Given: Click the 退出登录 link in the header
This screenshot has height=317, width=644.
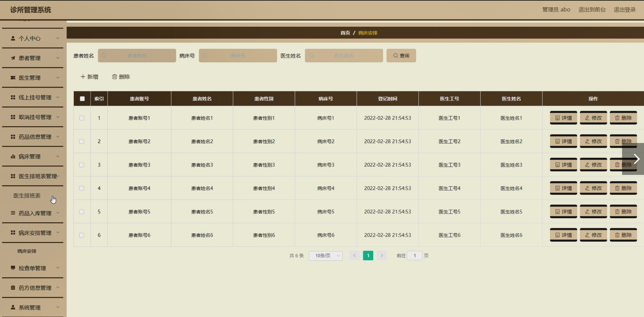Looking at the screenshot, I should tap(624, 10).
